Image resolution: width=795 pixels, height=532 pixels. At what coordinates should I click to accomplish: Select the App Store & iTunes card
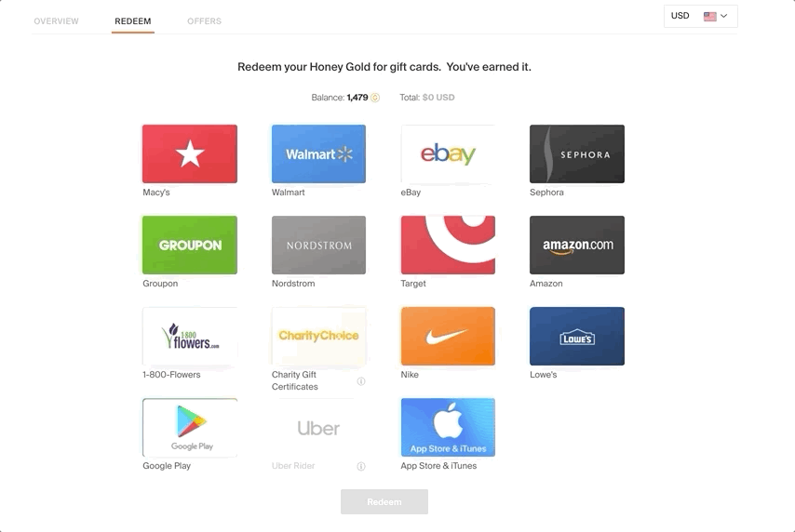coord(448,428)
